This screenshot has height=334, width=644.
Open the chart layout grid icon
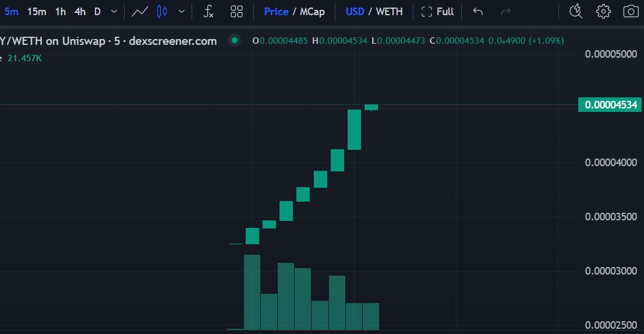click(236, 12)
